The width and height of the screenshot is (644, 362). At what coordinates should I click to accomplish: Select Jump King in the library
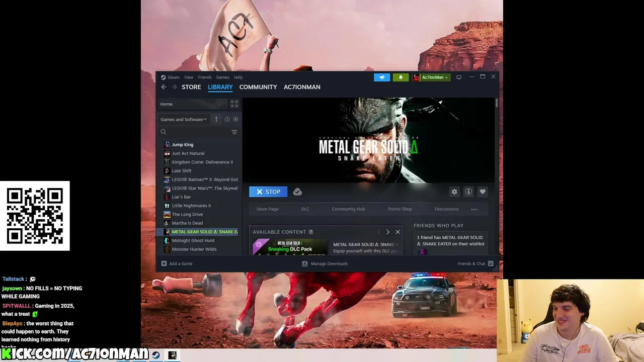[x=183, y=145]
